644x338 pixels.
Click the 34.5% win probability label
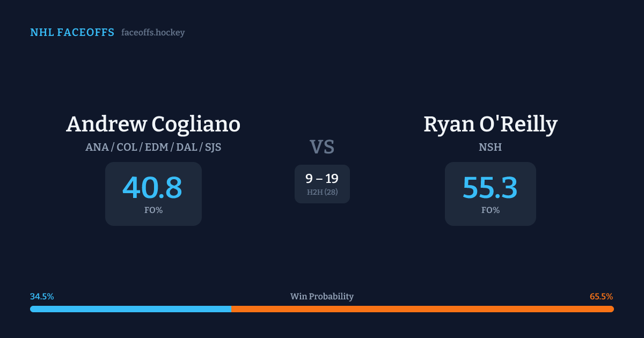[42, 297]
